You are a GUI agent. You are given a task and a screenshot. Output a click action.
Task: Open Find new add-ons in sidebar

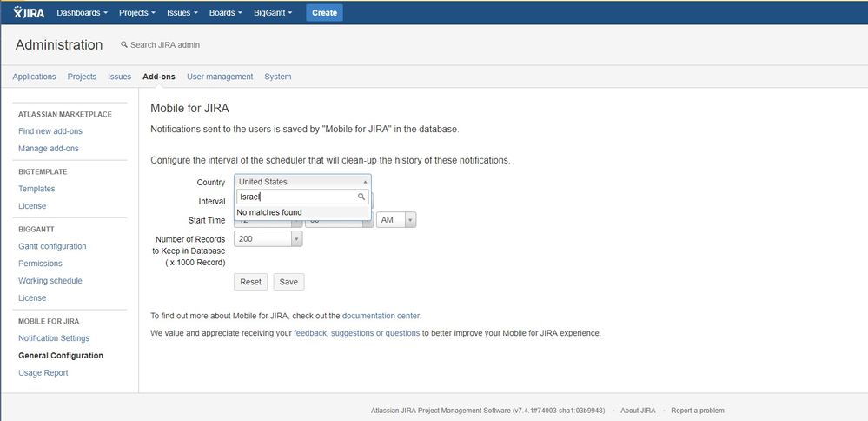tap(50, 131)
